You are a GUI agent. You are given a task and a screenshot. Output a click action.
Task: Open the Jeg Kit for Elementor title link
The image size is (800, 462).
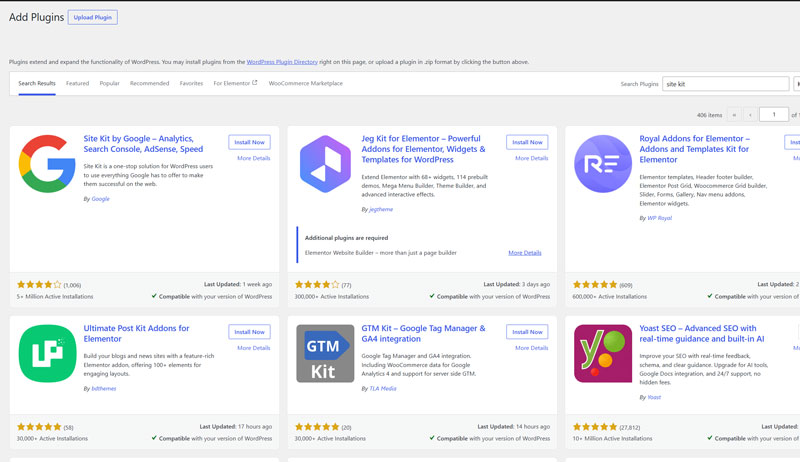(423, 149)
